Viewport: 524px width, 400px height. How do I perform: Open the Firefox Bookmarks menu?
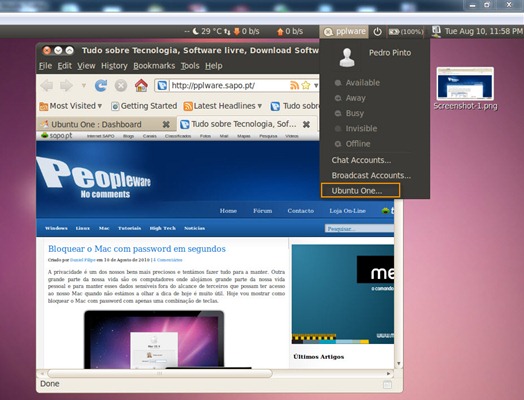(x=154, y=66)
